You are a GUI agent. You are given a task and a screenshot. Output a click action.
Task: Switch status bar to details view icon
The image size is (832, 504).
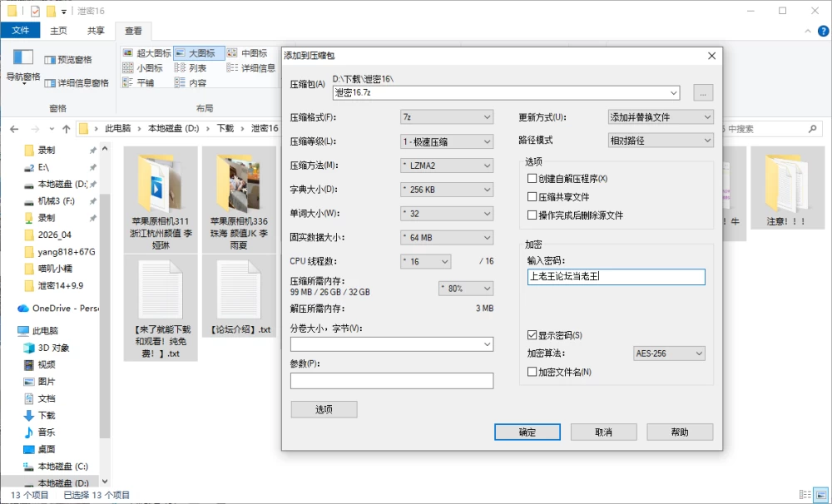pos(805,495)
